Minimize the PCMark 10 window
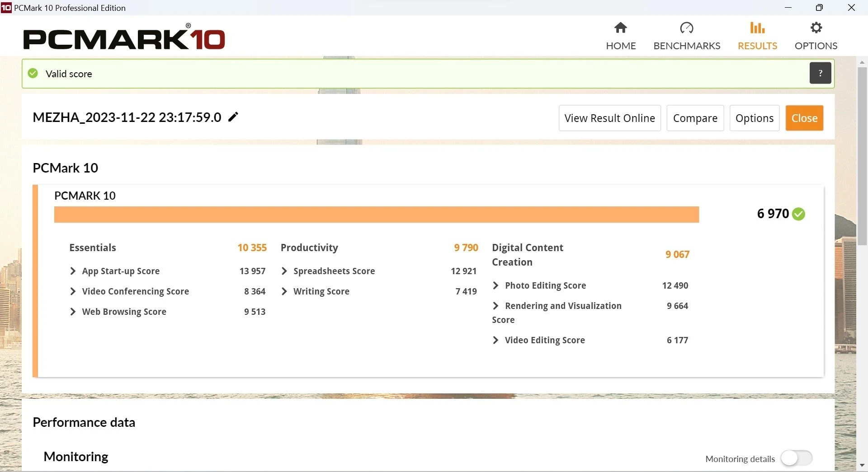This screenshot has width=868, height=472. coord(788,8)
